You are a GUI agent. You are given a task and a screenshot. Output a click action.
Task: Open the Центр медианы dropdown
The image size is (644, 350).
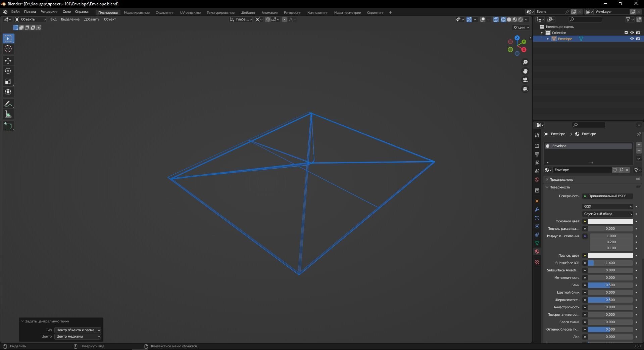tap(78, 336)
